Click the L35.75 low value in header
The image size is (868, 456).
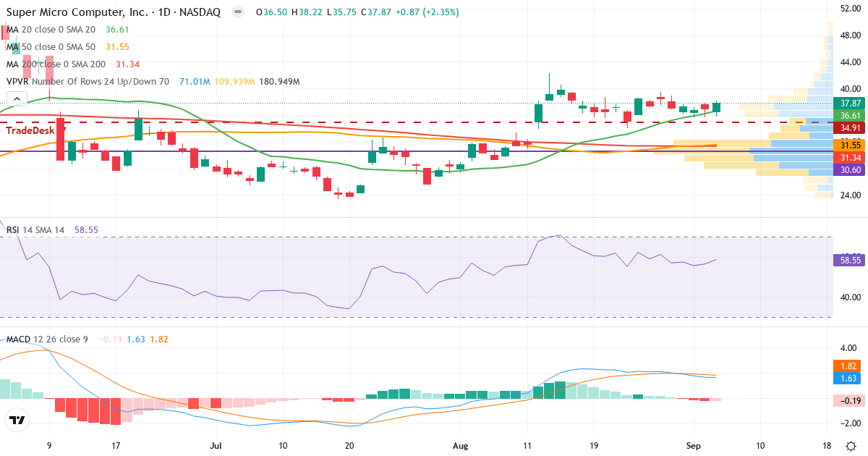343,12
